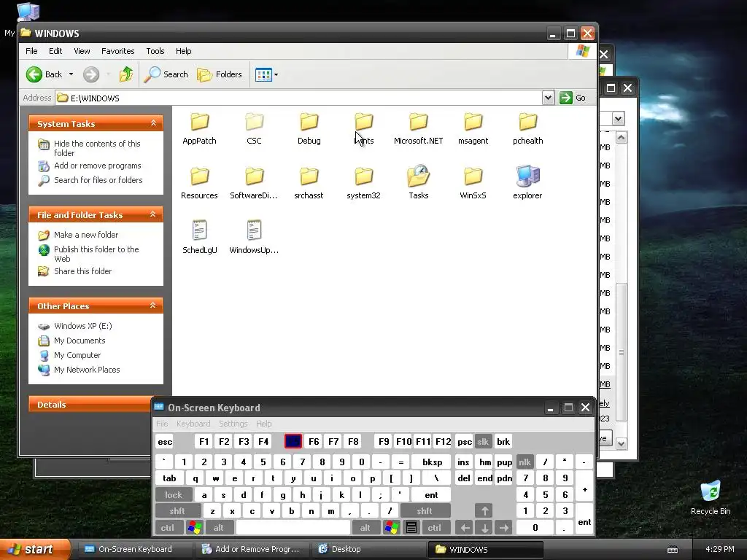Viewport: 747px width, 560px height.
Task: Click Share this folder link
Action: click(x=82, y=271)
